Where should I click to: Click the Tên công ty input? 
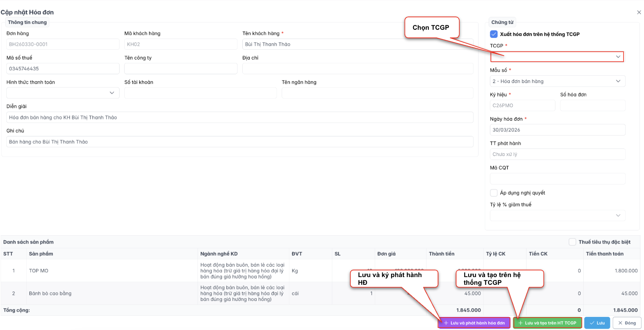click(181, 69)
